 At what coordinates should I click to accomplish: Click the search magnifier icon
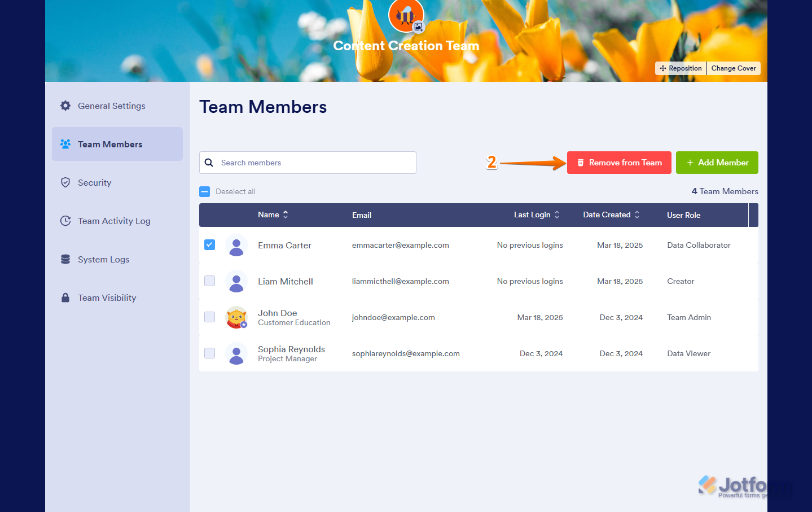pyautogui.click(x=209, y=163)
